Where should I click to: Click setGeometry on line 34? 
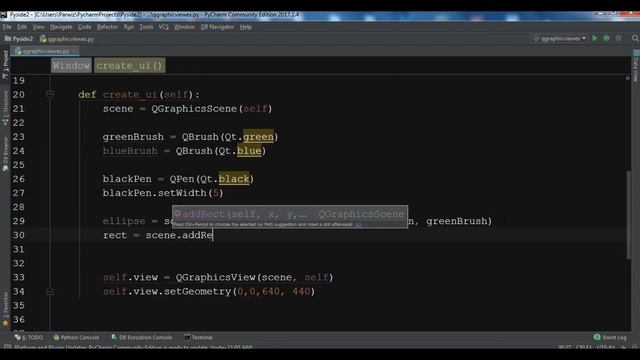[198, 292]
